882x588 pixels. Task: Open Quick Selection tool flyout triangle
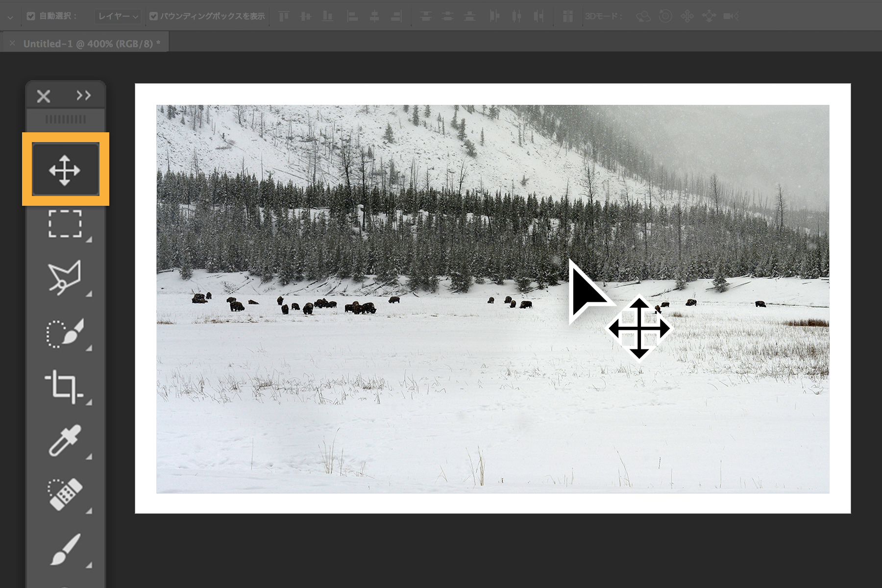89,348
